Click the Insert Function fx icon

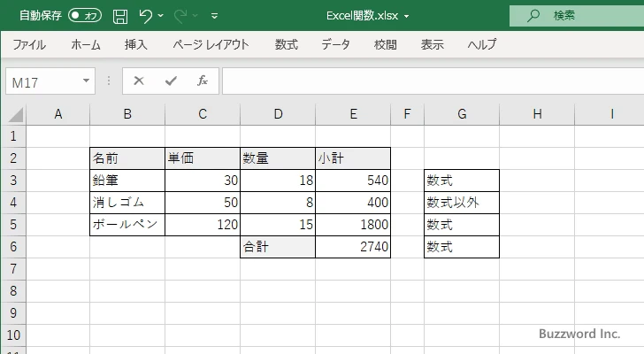pos(202,81)
